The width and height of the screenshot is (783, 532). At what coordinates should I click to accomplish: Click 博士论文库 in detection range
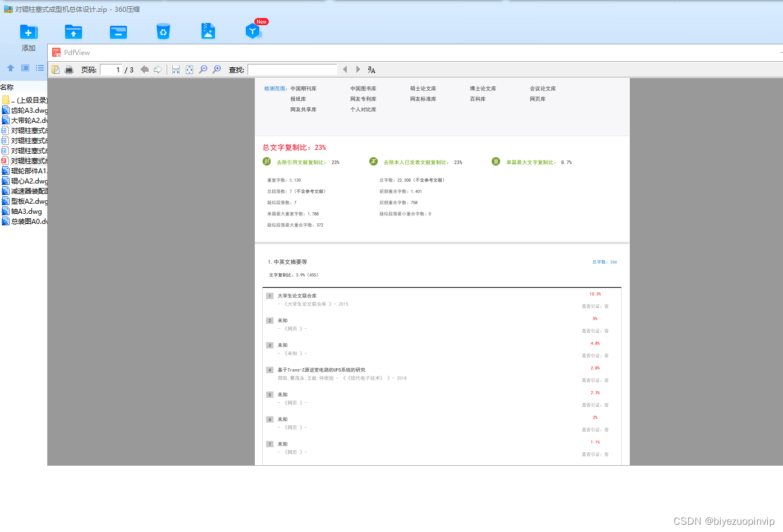point(483,89)
